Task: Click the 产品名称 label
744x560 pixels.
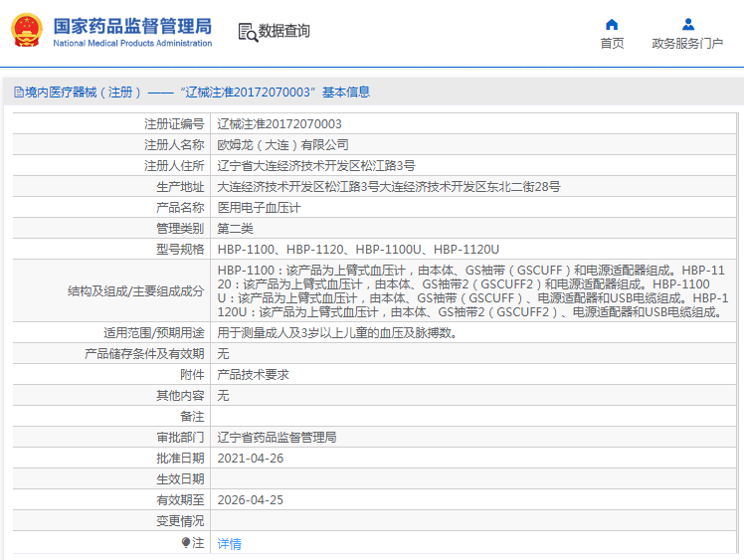Action: 180,208
